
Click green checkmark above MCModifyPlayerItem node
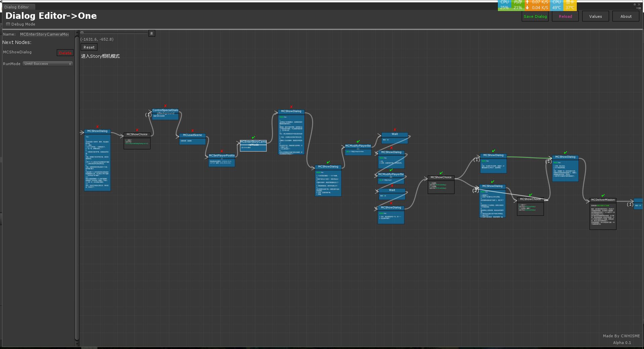coord(358,141)
